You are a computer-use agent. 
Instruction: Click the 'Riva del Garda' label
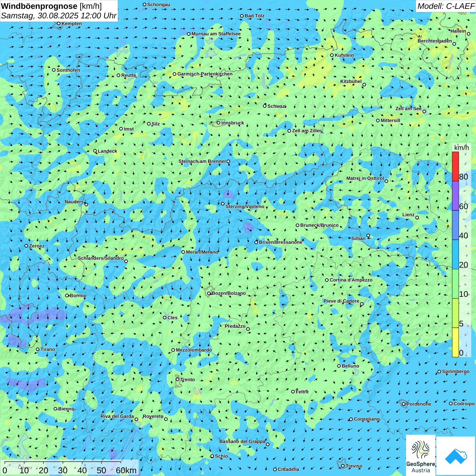coord(117,416)
